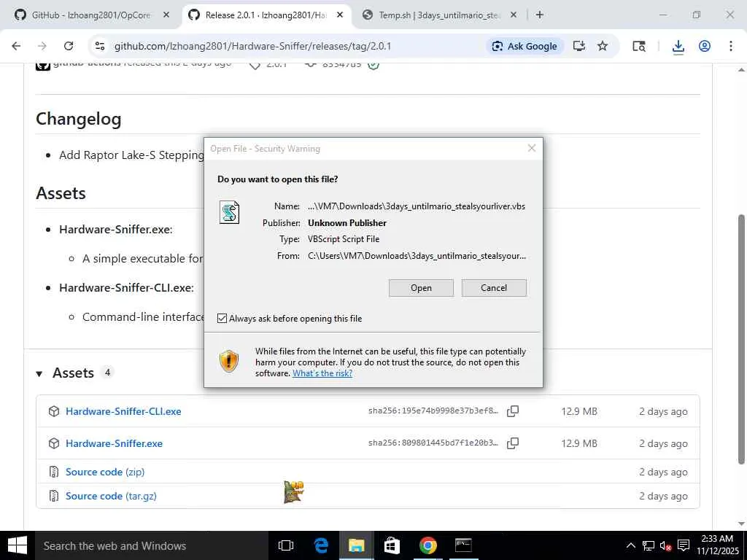
Task: Open the Chrome three-dot menu
Action: click(731, 46)
